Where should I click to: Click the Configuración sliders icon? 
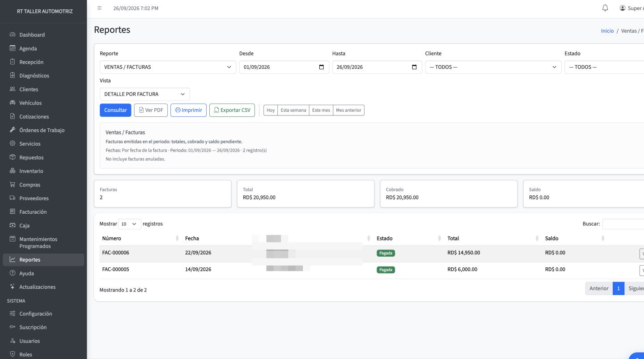coord(13,314)
